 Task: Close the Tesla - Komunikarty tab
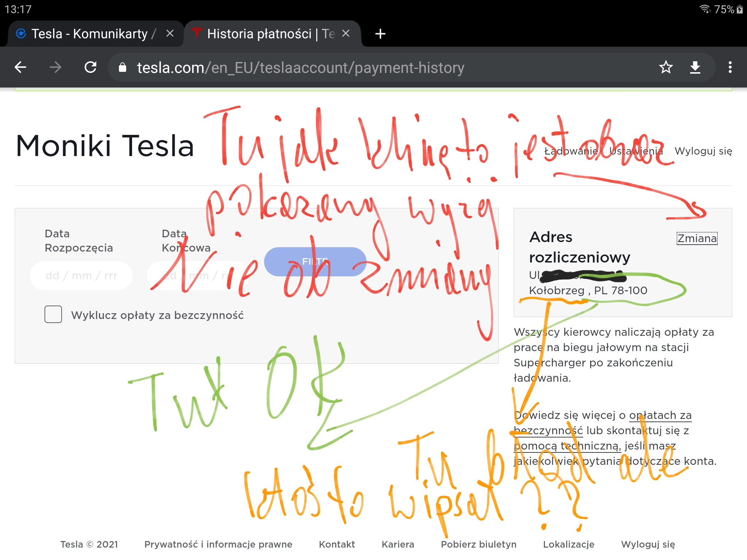point(170,34)
